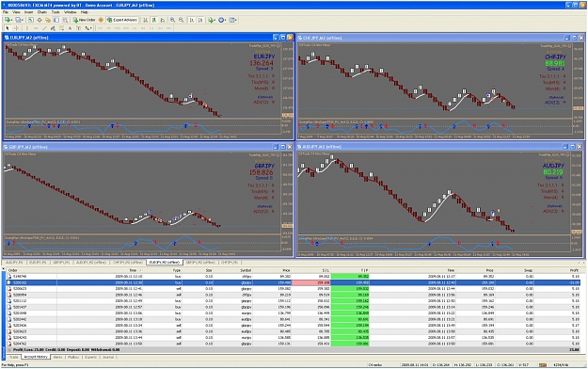The height and width of the screenshot is (369, 588).
Task: Open the Mailbox tab in Terminal
Action: [73, 357]
